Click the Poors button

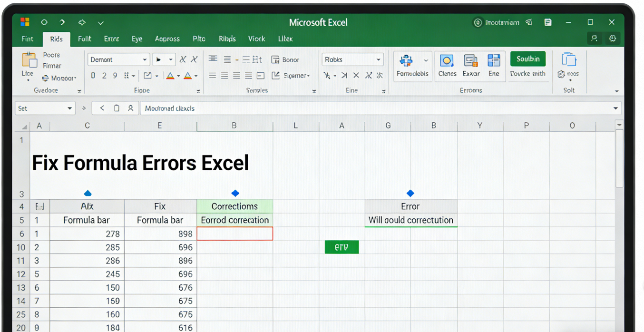pyautogui.click(x=51, y=55)
